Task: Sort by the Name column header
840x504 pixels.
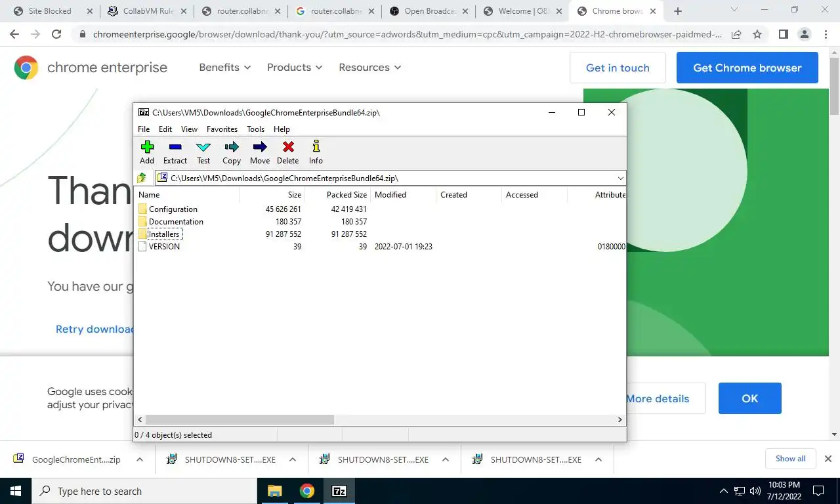Action: click(186, 195)
